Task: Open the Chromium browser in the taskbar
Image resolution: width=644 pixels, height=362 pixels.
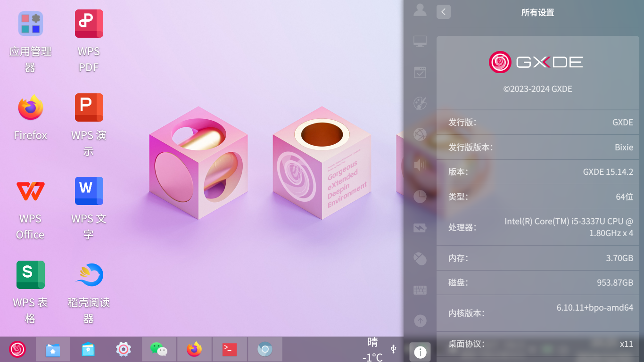Action: click(265, 349)
